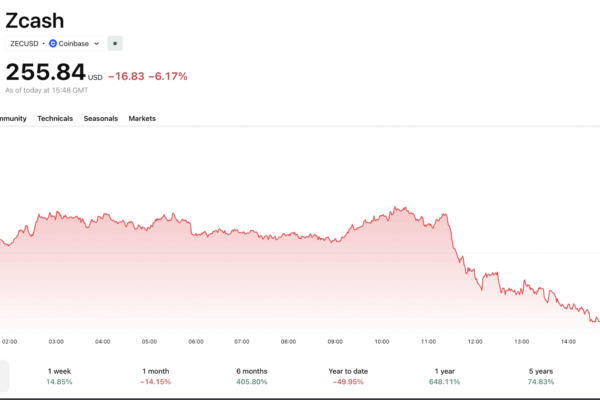Image resolution: width=600 pixels, height=400 pixels.
Task: Click the chart at the 12:00 time label
Action: (x=474, y=341)
